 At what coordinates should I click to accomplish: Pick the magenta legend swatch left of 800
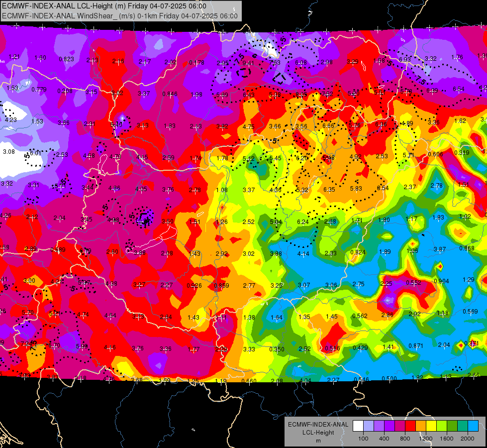(400, 426)
